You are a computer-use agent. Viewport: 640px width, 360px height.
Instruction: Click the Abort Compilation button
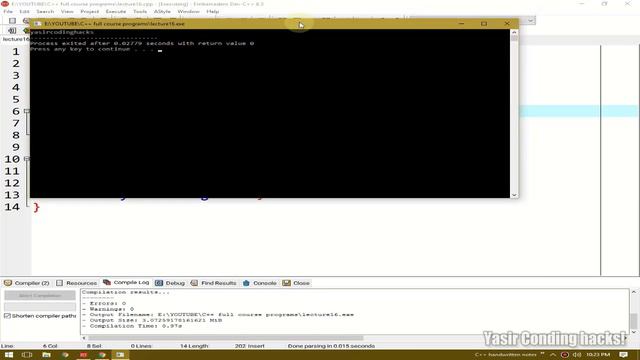pyautogui.click(x=40, y=295)
